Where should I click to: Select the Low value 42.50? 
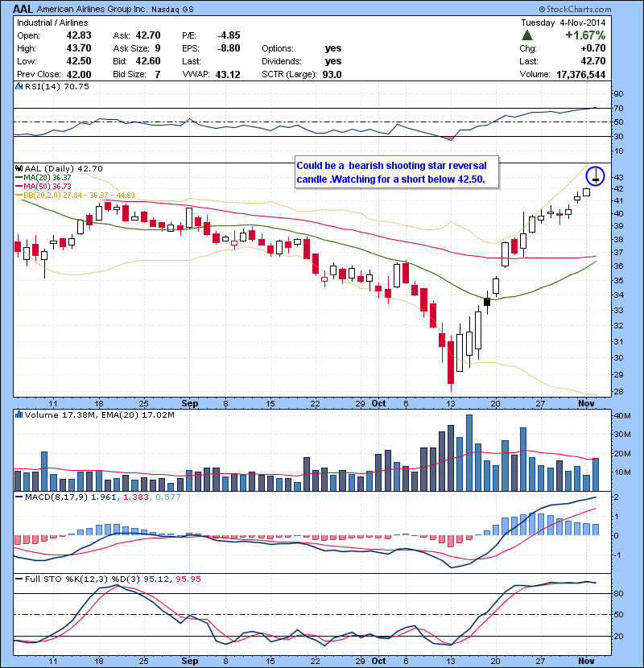pyautogui.click(x=79, y=61)
